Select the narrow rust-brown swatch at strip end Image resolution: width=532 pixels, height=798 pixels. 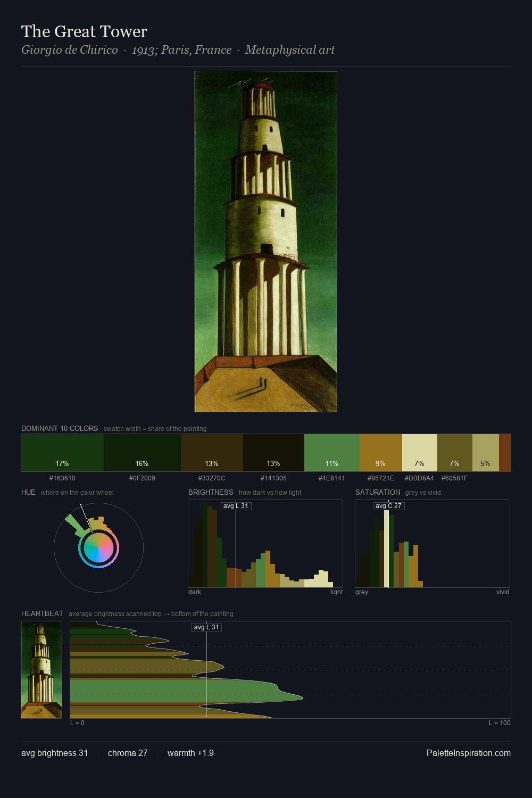[x=505, y=453]
